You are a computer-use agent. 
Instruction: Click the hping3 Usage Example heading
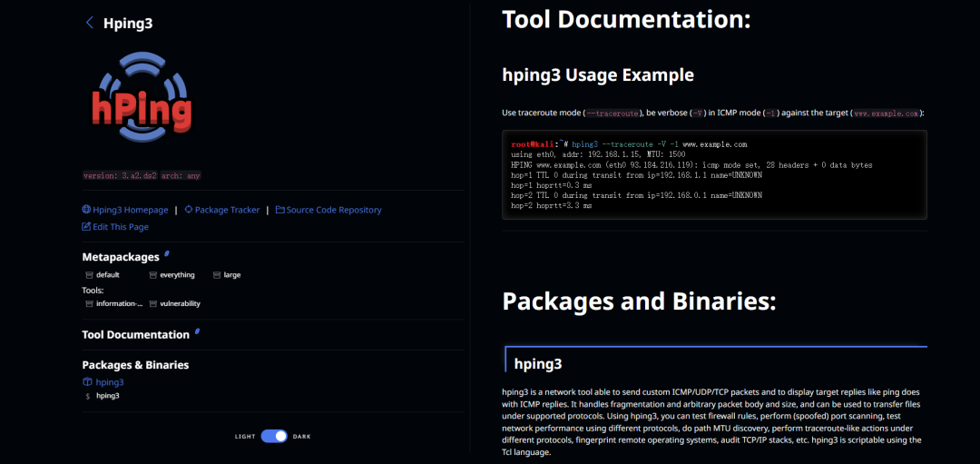click(597, 75)
